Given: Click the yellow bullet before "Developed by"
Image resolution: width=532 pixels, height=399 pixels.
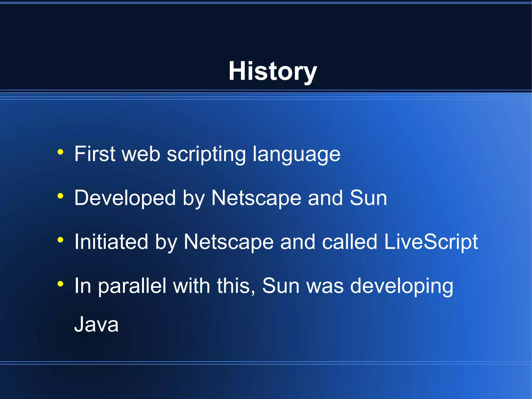Looking at the screenshot, I should coord(60,196).
